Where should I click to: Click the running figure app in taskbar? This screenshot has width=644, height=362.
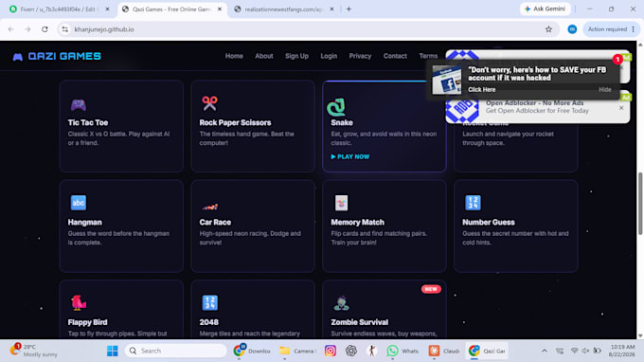tap(371, 351)
